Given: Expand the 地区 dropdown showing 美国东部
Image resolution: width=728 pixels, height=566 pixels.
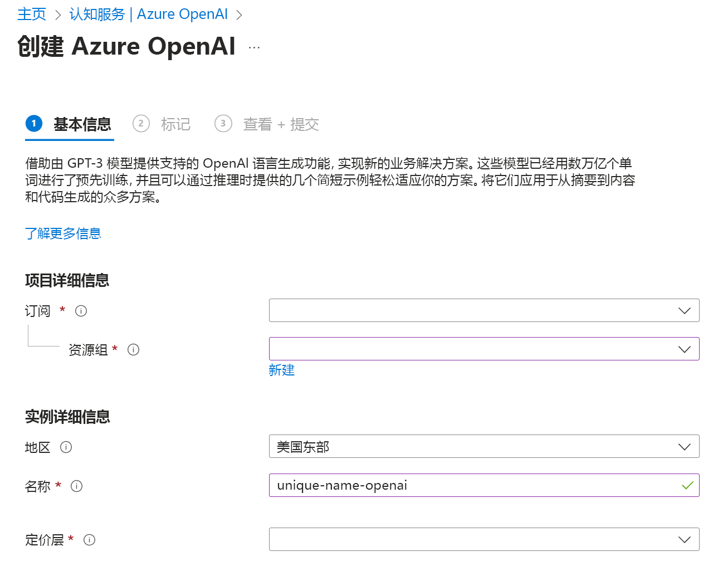Looking at the screenshot, I should tap(484, 446).
